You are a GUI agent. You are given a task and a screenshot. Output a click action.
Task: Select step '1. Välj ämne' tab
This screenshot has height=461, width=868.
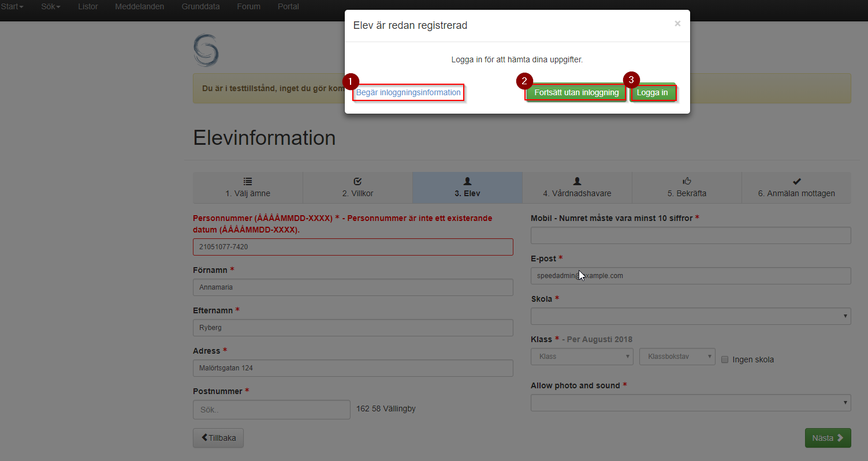tap(248, 188)
